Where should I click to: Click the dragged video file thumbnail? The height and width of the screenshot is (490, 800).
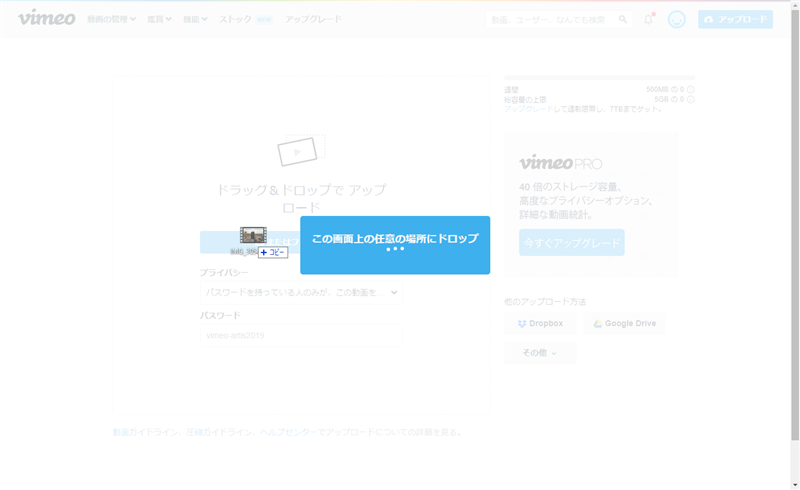[x=253, y=235]
